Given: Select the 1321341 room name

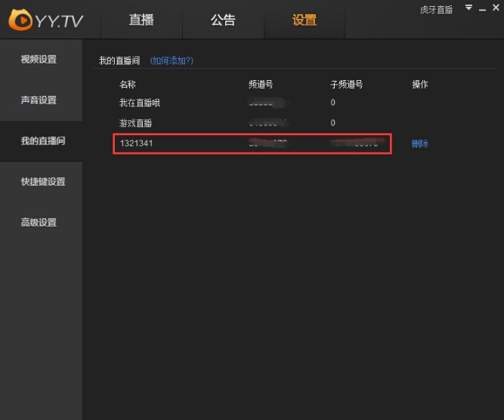Looking at the screenshot, I should pos(136,144).
